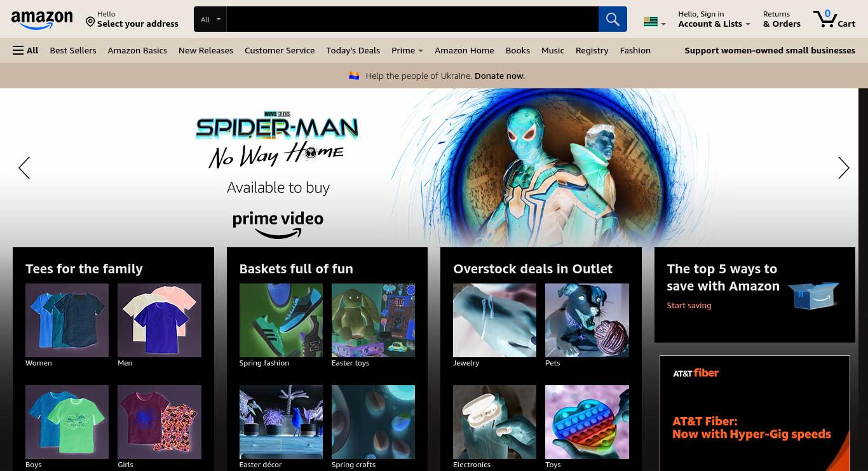Open Easter décor thumbnail

(281, 422)
